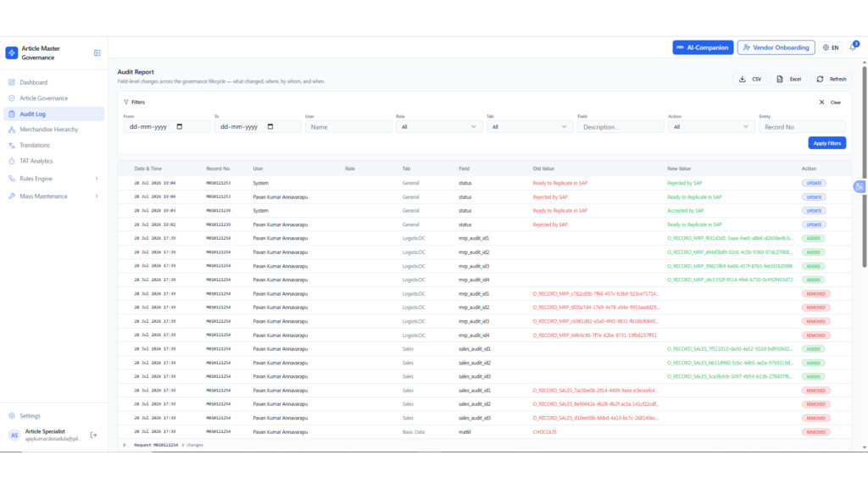Click the Filters funnel icon
Image resolution: width=868 pixels, height=488 pixels.
tap(126, 103)
